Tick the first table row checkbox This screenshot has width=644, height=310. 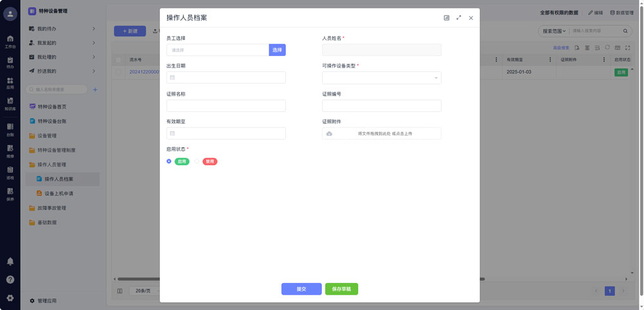click(118, 73)
